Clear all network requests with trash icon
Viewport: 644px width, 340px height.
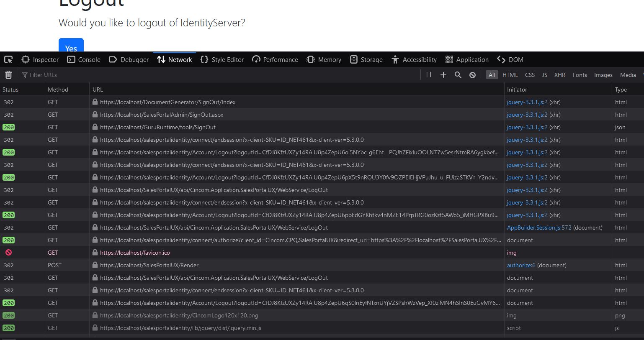[8, 74]
